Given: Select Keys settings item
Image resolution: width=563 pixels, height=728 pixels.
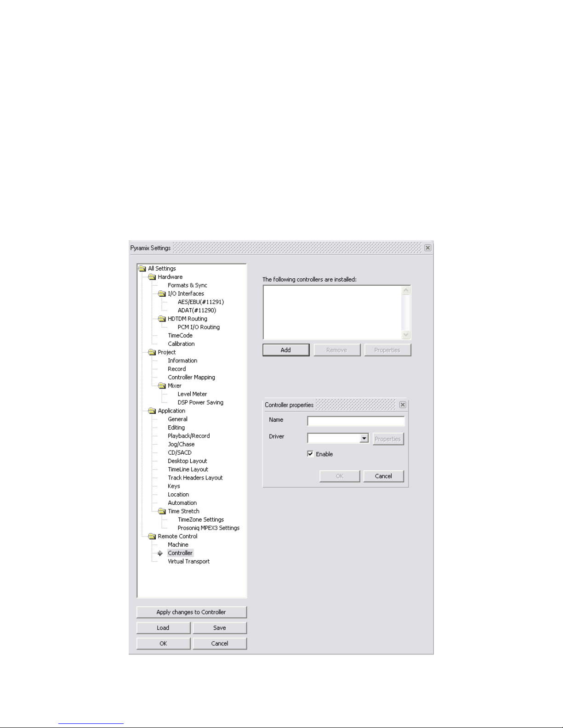Looking at the screenshot, I should (x=174, y=486).
